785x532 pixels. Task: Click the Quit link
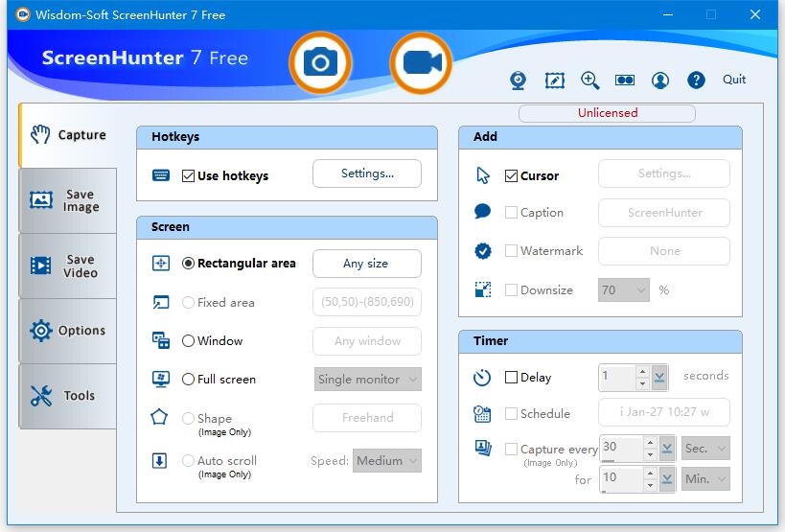734,80
